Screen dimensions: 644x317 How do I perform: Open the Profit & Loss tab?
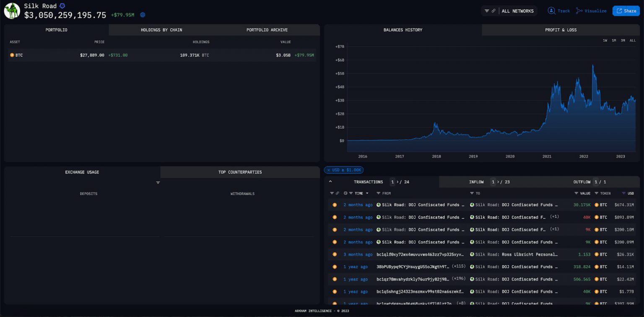(x=561, y=30)
